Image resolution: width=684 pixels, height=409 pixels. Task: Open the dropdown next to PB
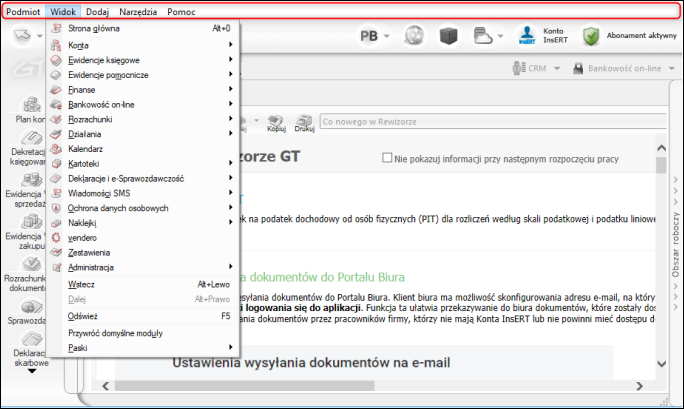point(386,36)
